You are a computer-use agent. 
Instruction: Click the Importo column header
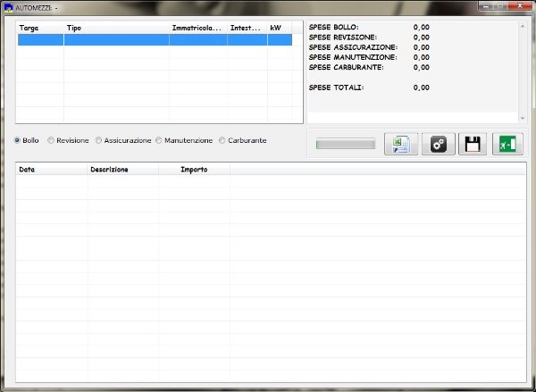click(x=194, y=170)
